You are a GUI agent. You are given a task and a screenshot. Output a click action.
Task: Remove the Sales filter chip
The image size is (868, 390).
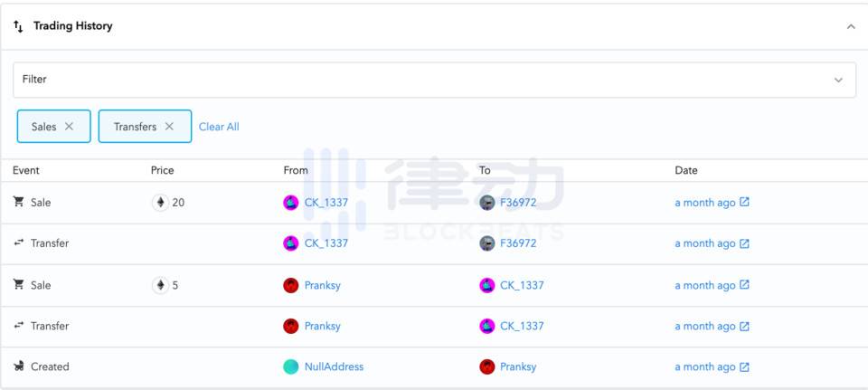70,127
